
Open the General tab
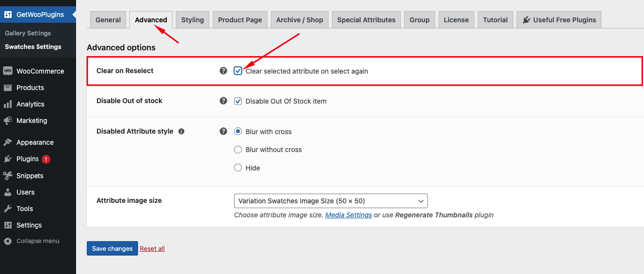pyautogui.click(x=108, y=20)
